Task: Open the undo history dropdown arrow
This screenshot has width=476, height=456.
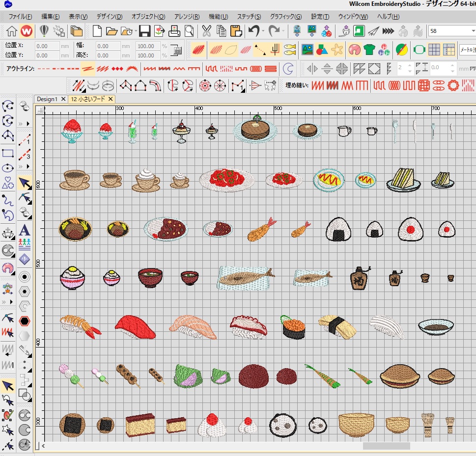Action: tap(263, 31)
